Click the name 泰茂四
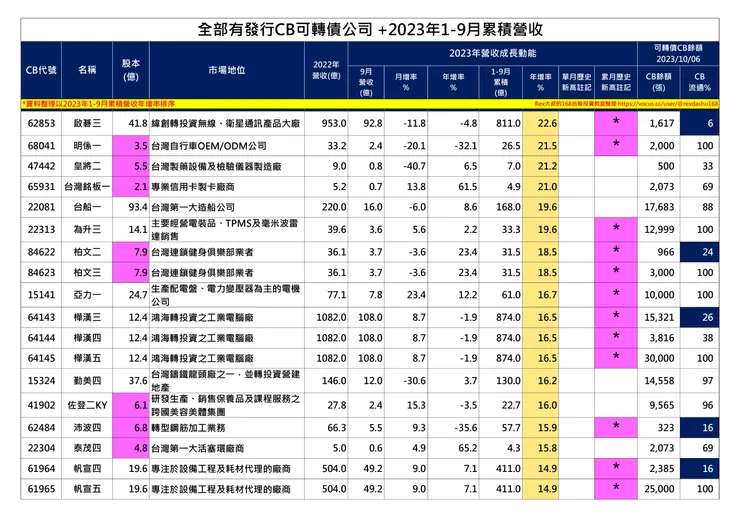The width and height of the screenshot is (740, 523). pyautogui.click(x=87, y=448)
